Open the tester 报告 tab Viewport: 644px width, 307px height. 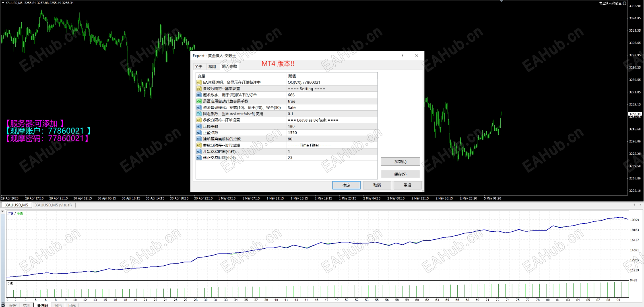(58, 305)
